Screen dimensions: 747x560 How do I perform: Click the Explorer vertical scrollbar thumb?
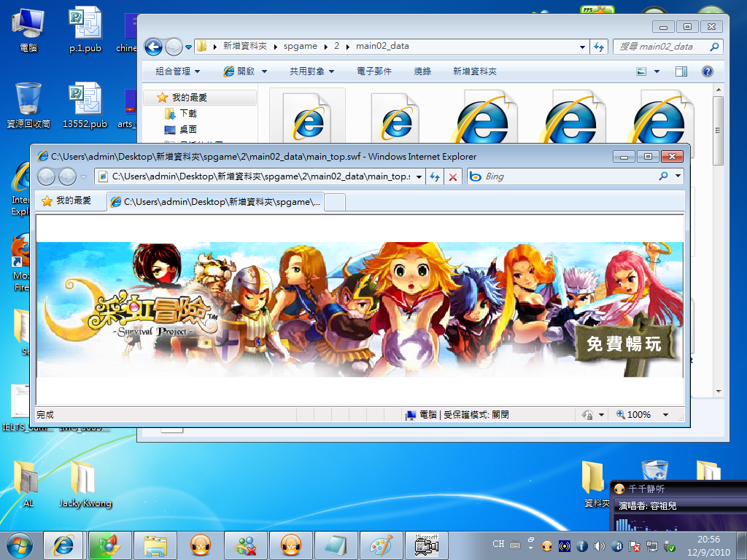718,131
